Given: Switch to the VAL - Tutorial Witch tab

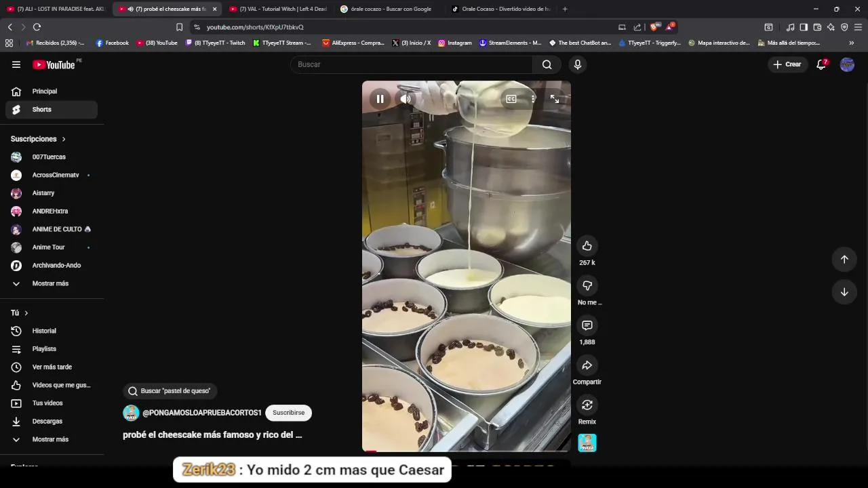Looking at the screenshot, I should pyautogui.click(x=278, y=9).
